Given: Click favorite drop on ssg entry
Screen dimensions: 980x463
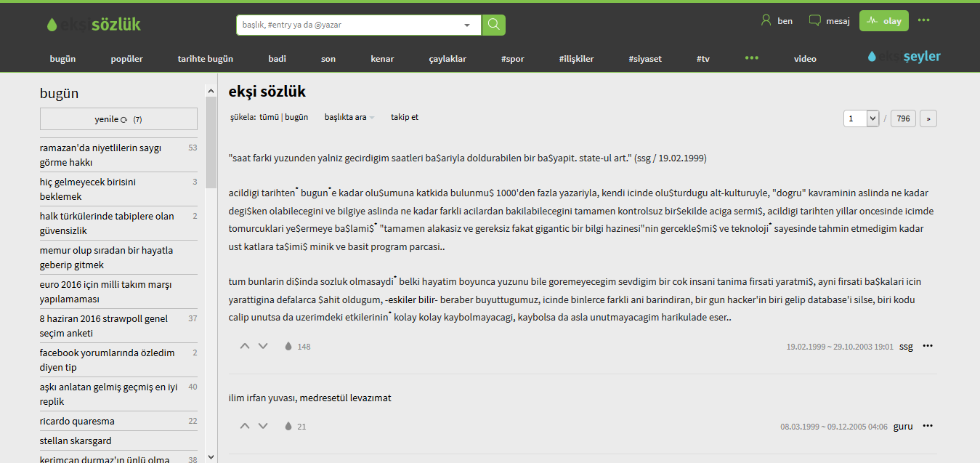Looking at the screenshot, I should point(288,346).
